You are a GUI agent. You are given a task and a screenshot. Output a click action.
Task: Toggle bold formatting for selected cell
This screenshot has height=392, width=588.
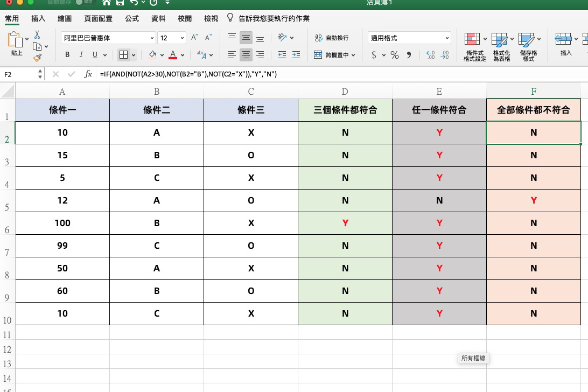click(x=67, y=55)
